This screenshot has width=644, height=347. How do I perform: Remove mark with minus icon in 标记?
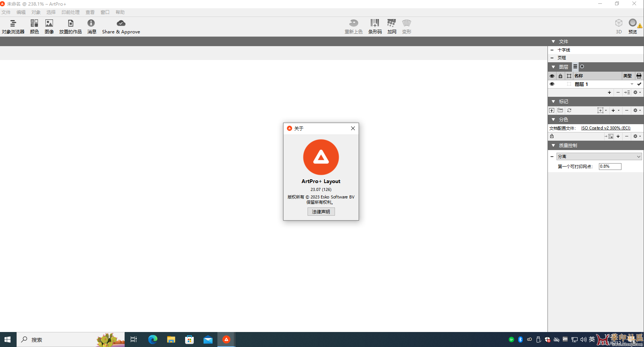point(627,110)
